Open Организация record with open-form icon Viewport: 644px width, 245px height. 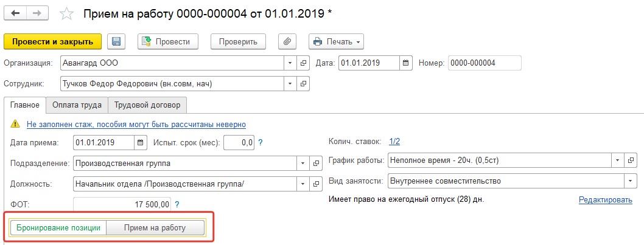[x=303, y=63]
